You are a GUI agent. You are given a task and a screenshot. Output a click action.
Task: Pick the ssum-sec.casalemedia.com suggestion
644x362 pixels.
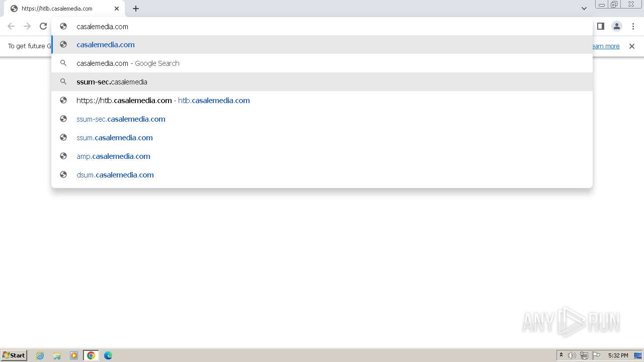322,119
